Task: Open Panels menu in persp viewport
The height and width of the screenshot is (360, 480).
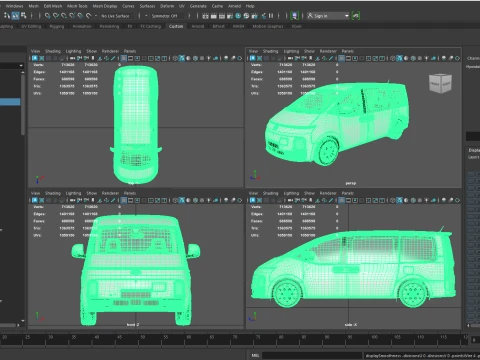Action: (x=348, y=51)
